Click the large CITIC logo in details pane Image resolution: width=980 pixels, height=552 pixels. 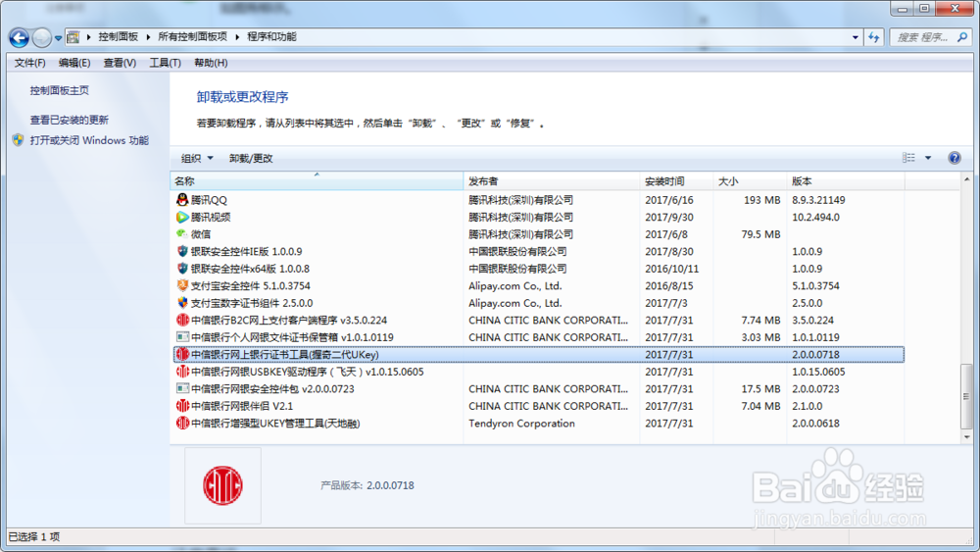pos(222,485)
